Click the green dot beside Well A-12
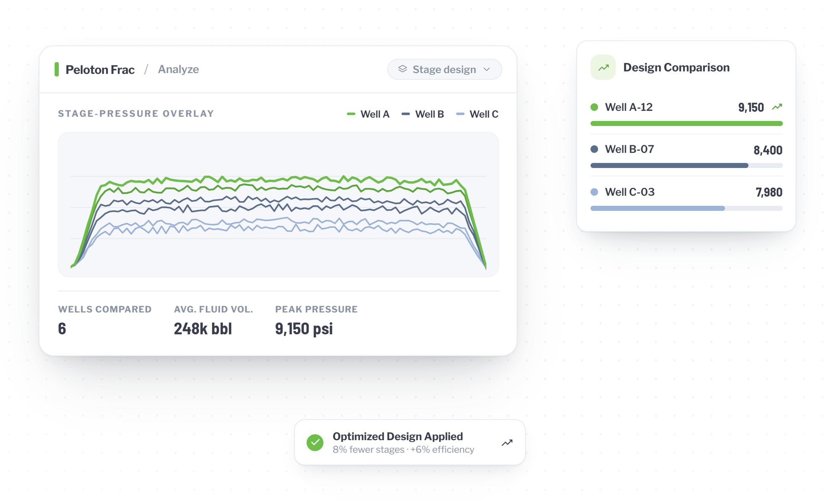The image size is (840, 504). [x=594, y=107]
